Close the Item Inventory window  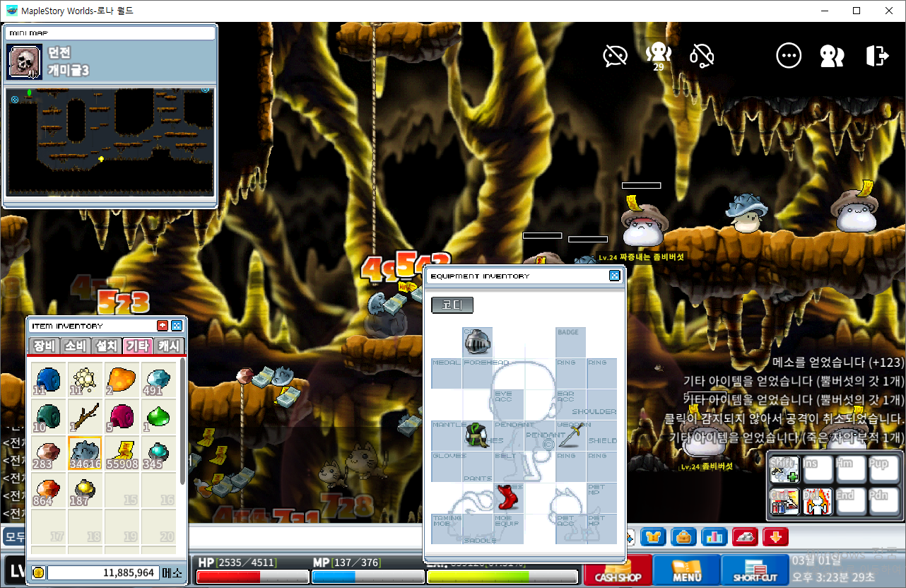(x=177, y=326)
